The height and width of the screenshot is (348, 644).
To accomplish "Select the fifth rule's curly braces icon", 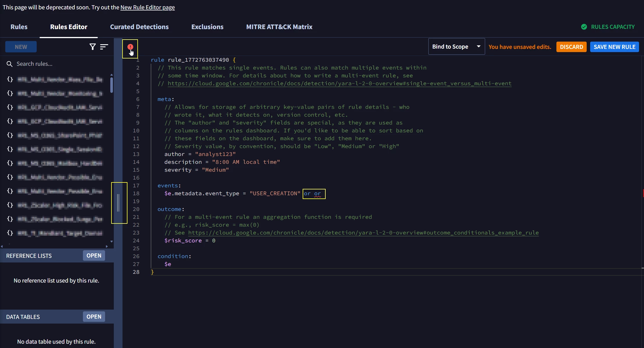I will click(x=10, y=135).
